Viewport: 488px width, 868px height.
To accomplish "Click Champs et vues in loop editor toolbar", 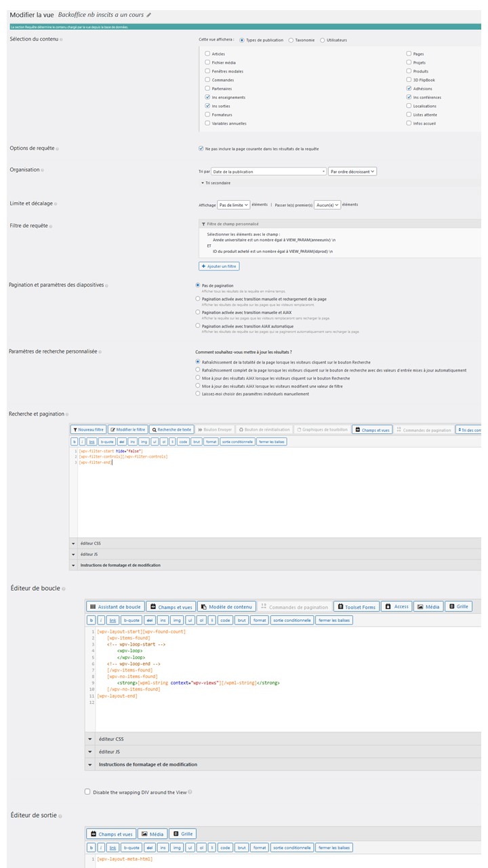I will coord(171,606).
